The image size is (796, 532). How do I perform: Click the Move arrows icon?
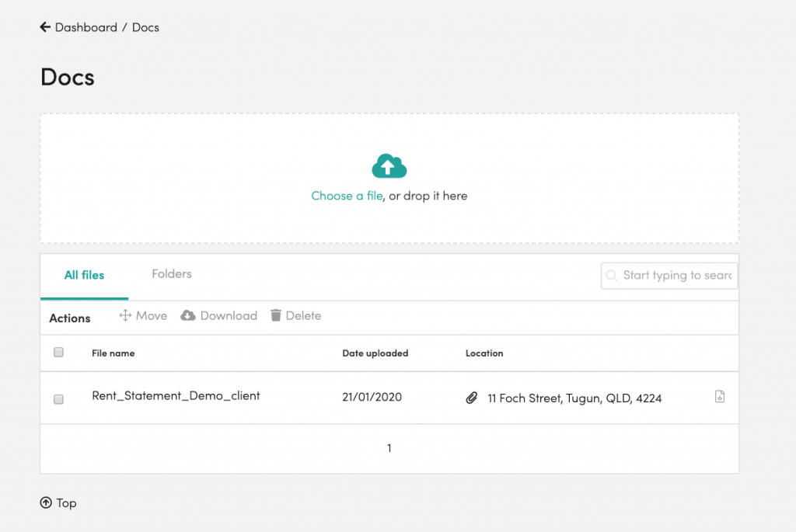coord(124,315)
